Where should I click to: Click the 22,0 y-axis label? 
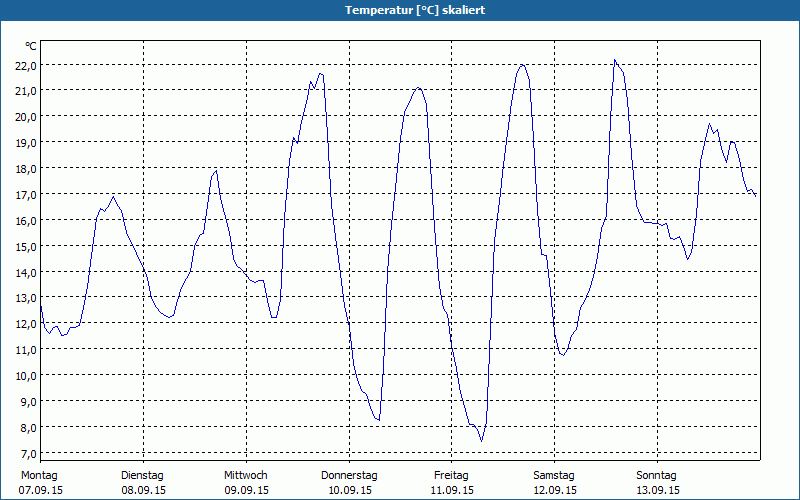point(26,65)
